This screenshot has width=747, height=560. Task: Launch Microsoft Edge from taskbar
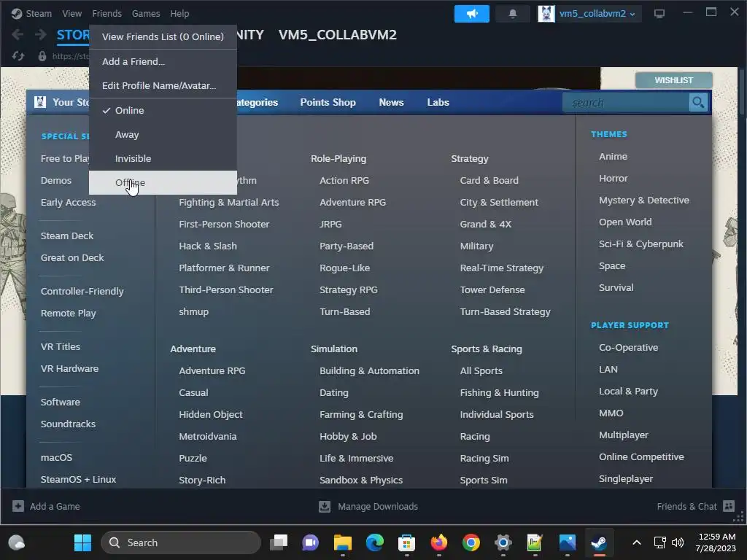(x=374, y=542)
